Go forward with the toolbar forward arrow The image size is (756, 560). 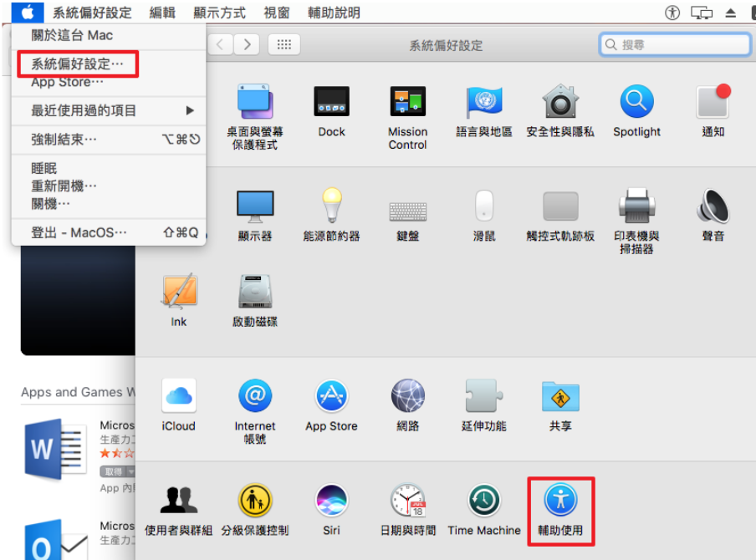pos(248,45)
